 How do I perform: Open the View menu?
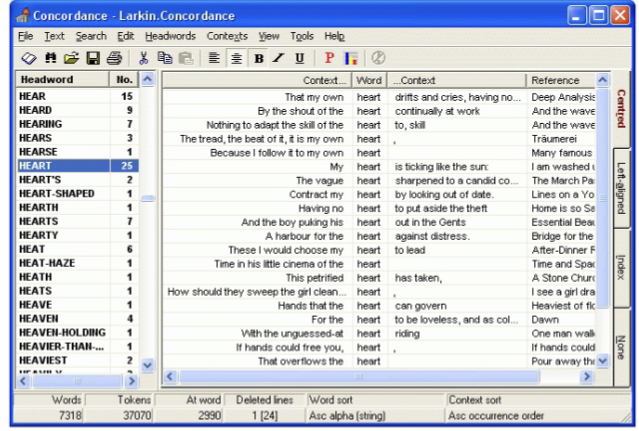269,36
